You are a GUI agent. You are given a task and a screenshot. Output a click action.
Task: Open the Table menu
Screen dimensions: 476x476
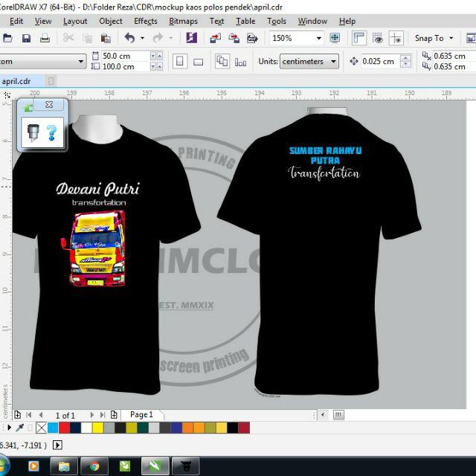click(x=245, y=21)
